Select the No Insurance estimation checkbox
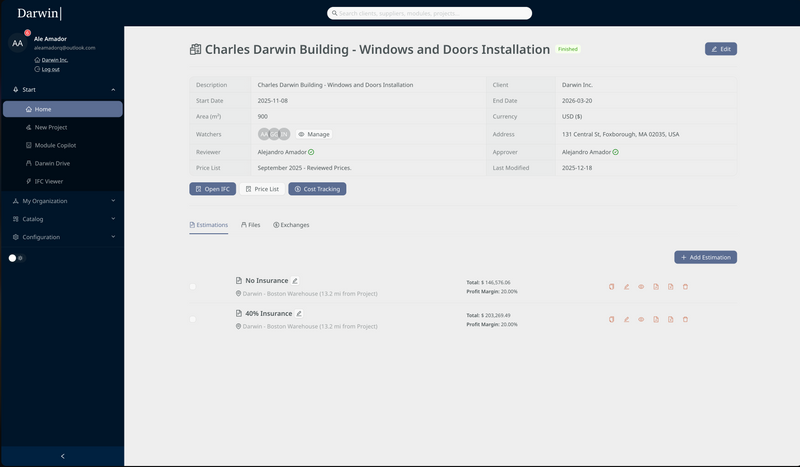 pyautogui.click(x=193, y=287)
